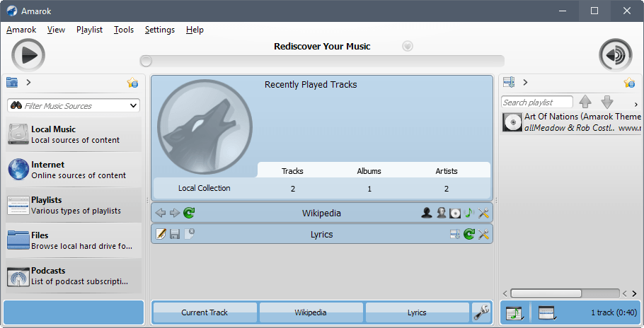Viewport: 644px width, 328px height.
Task: Open the track progression dropdown button
Action: pos(514,313)
